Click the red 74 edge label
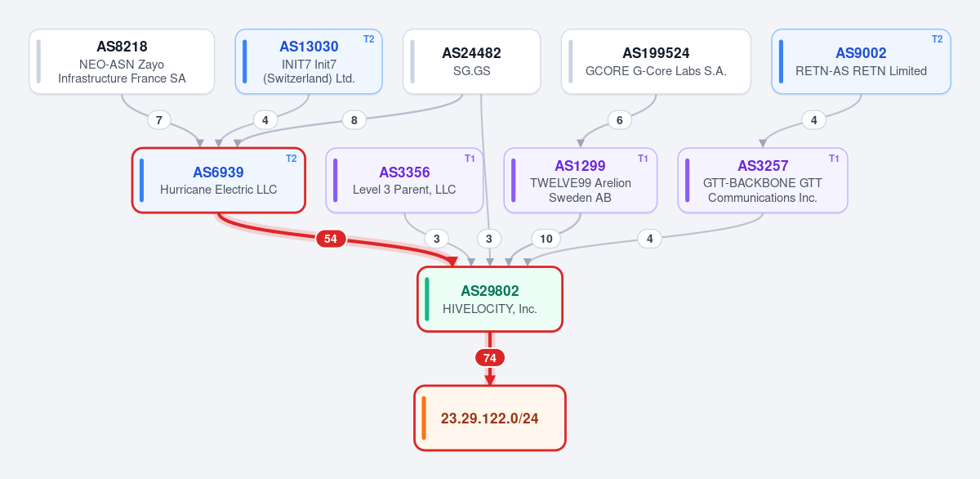The image size is (980, 479). pyautogui.click(x=490, y=358)
